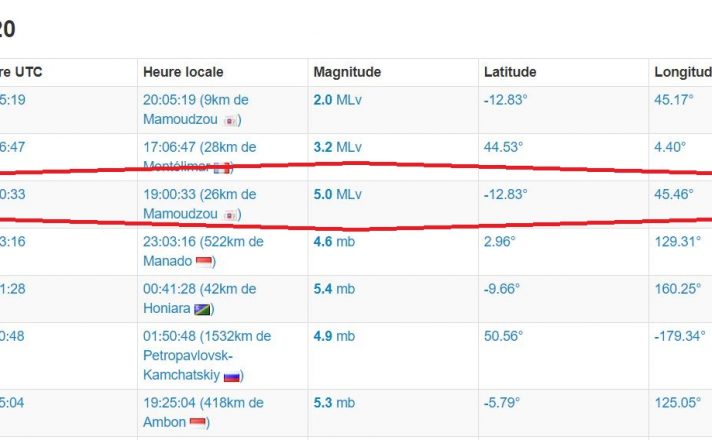The height and width of the screenshot is (440, 712).
Task: Click latitude 44.53°
Action: click(503, 147)
